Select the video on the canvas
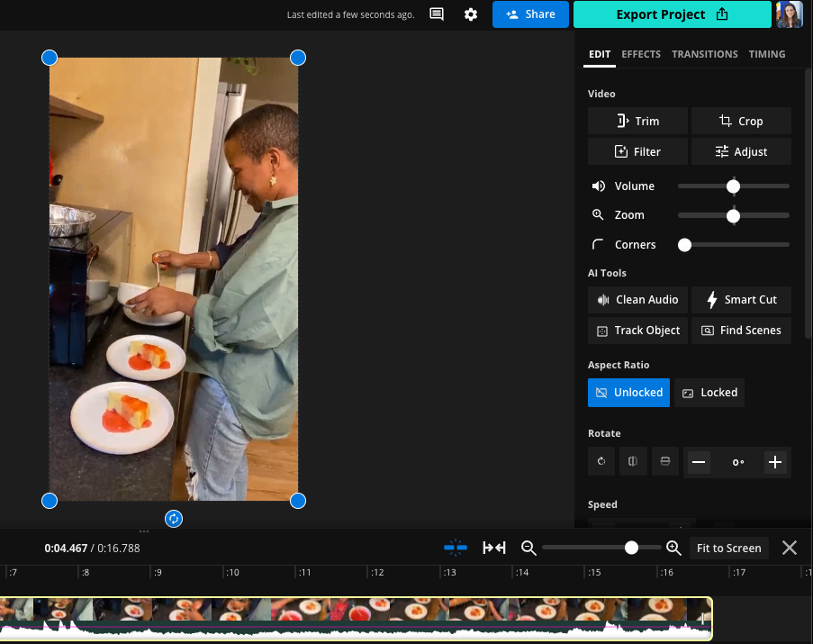Viewport: 813px width, 644px height. 174,279
